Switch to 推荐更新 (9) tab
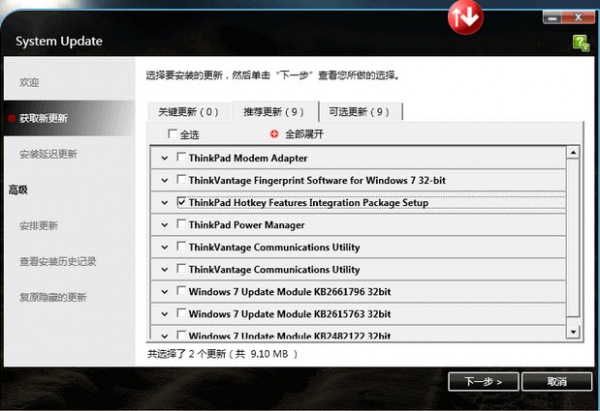600x411 pixels. coord(274,112)
